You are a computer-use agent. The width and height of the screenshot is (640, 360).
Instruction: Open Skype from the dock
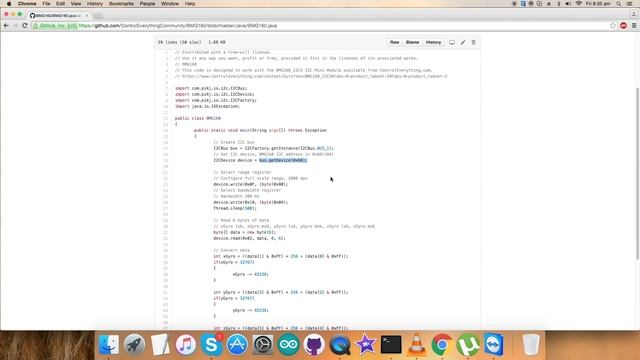pyautogui.click(x=211, y=344)
